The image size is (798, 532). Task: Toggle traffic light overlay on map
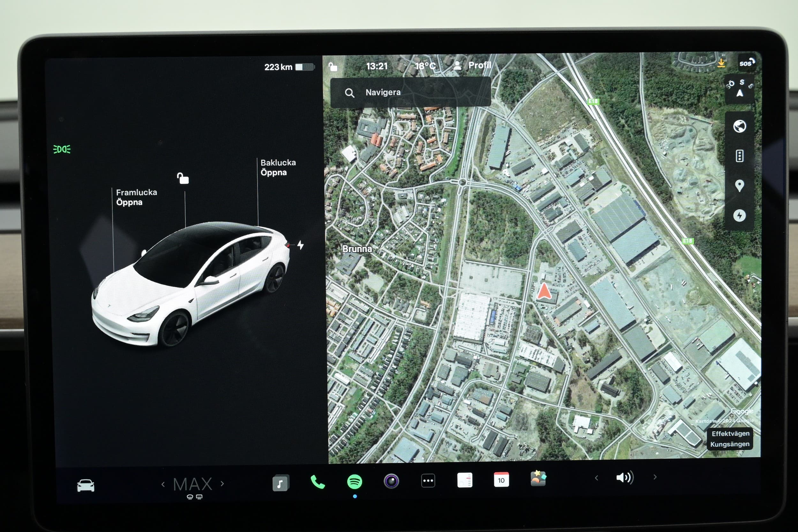tap(739, 156)
